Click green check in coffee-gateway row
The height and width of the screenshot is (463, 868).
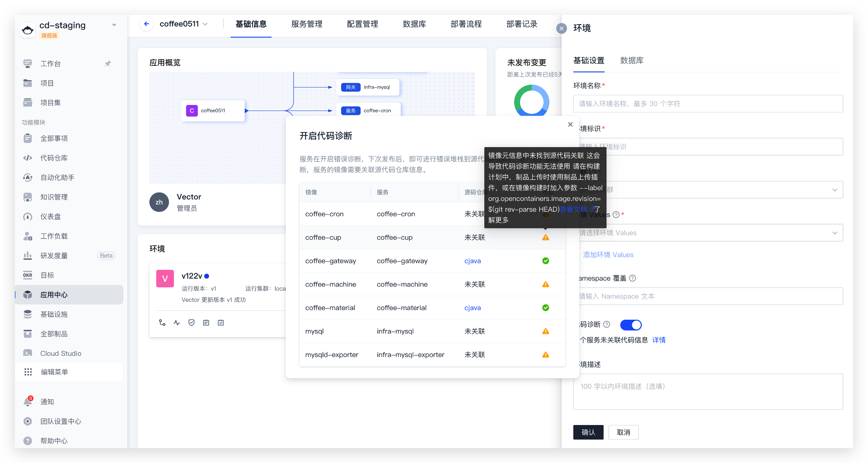click(545, 261)
